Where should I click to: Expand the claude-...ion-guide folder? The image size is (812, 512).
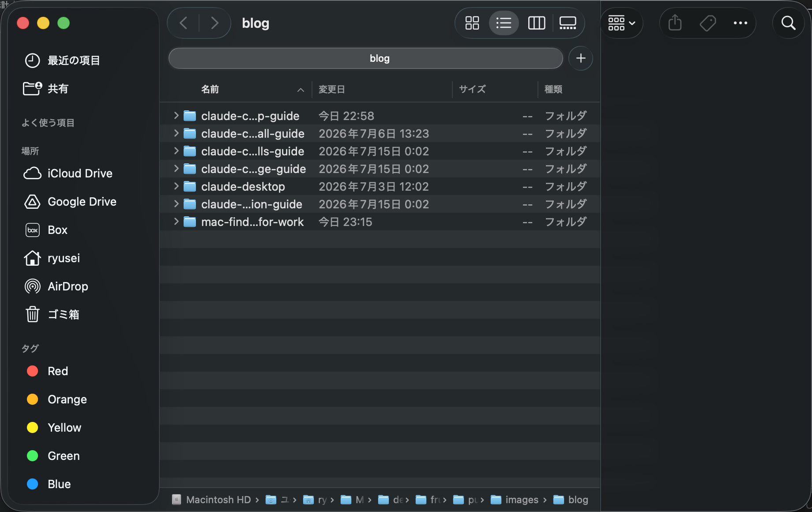(176, 204)
